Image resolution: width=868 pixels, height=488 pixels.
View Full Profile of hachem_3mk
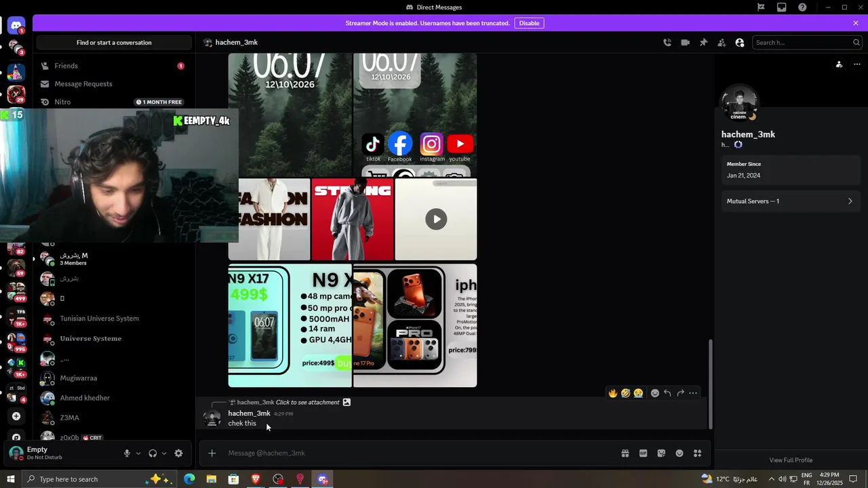point(791,460)
